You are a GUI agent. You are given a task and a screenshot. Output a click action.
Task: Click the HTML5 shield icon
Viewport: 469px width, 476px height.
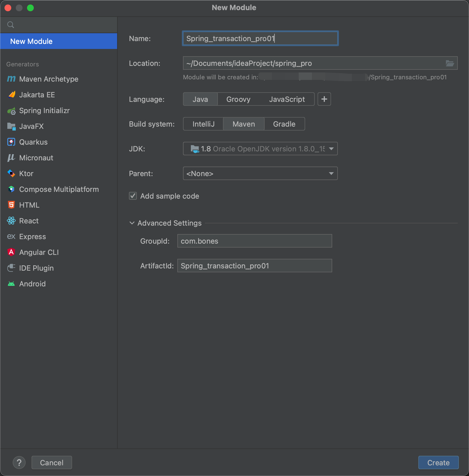click(x=11, y=205)
